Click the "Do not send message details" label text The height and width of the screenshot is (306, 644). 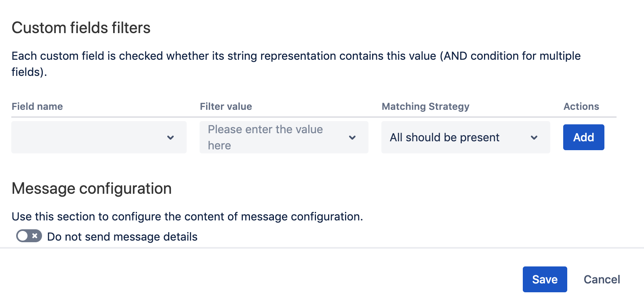pyautogui.click(x=122, y=237)
